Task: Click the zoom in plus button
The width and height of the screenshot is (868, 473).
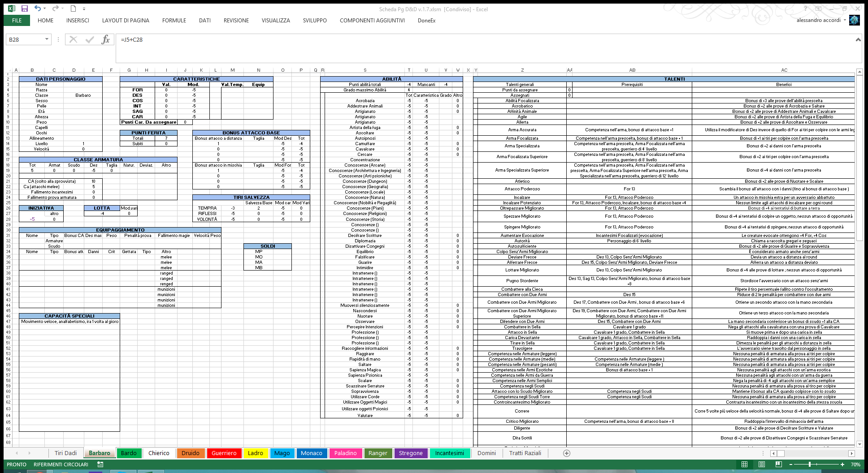Action: pyautogui.click(x=842, y=464)
